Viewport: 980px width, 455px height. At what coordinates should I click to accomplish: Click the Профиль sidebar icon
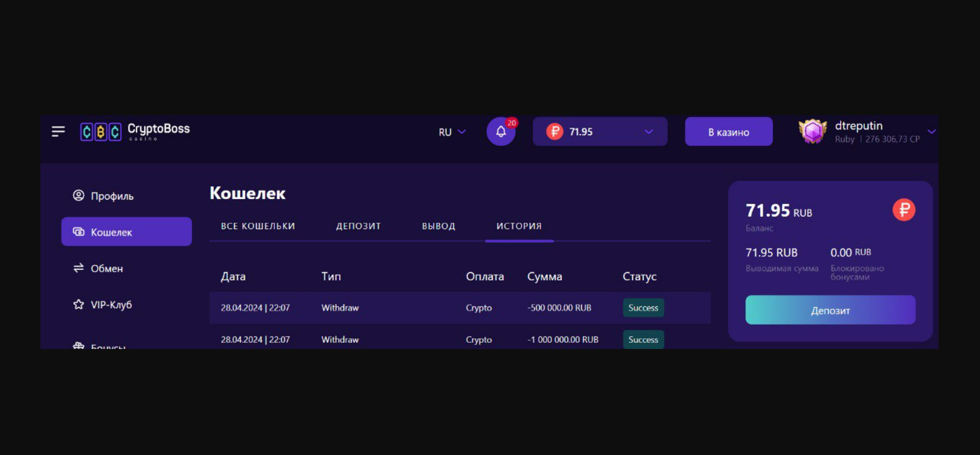[x=79, y=195]
